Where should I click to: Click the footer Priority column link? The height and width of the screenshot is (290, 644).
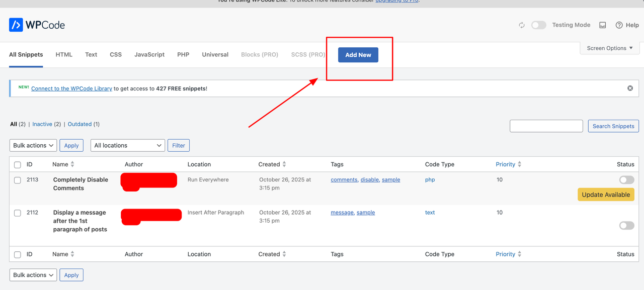[506, 254]
